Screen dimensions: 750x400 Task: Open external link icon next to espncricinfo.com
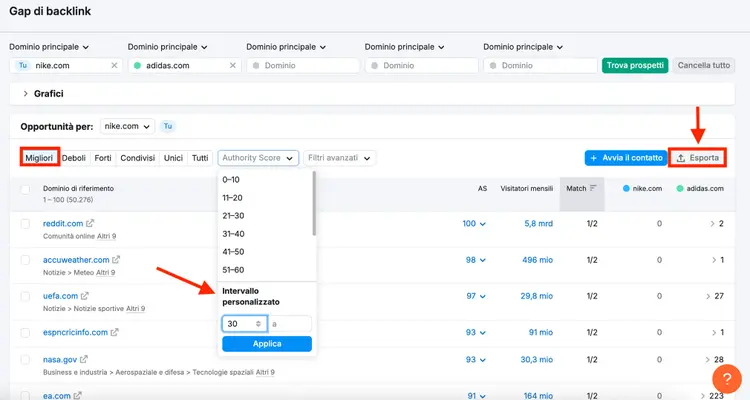pyautogui.click(x=114, y=332)
